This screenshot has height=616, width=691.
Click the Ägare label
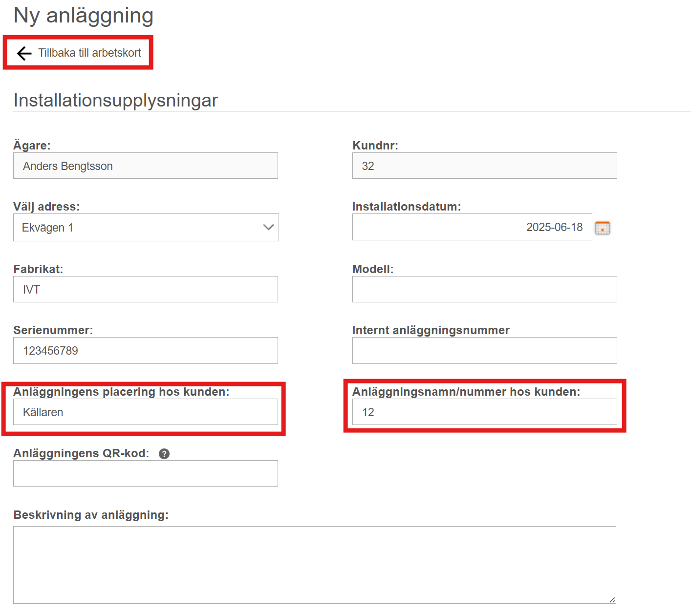coord(32,146)
